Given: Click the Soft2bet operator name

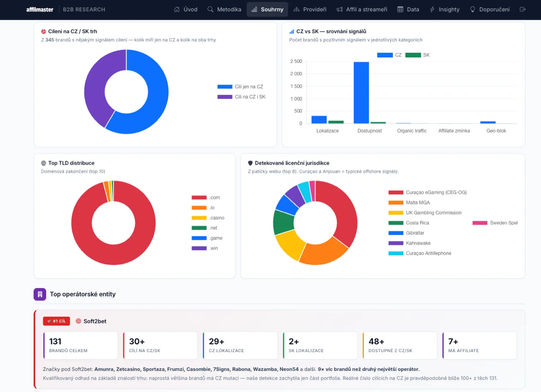Looking at the screenshot, I should (x=95, y=321).
